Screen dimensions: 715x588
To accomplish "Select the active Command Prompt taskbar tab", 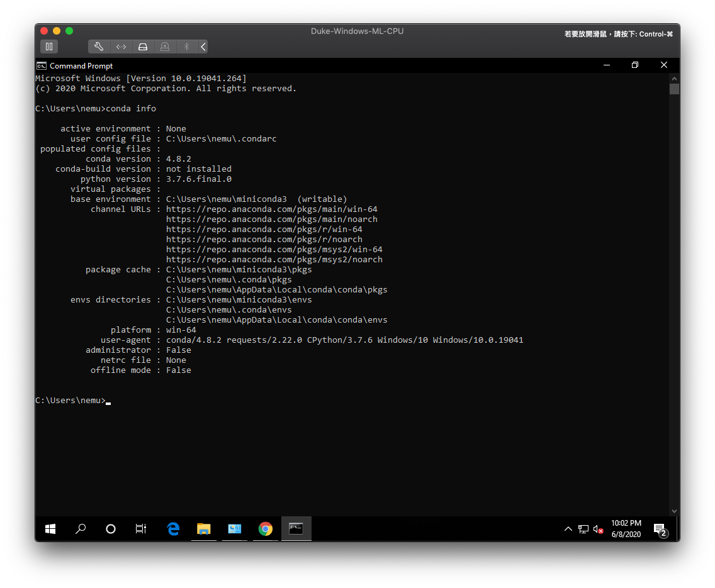I will pos(296,529).
